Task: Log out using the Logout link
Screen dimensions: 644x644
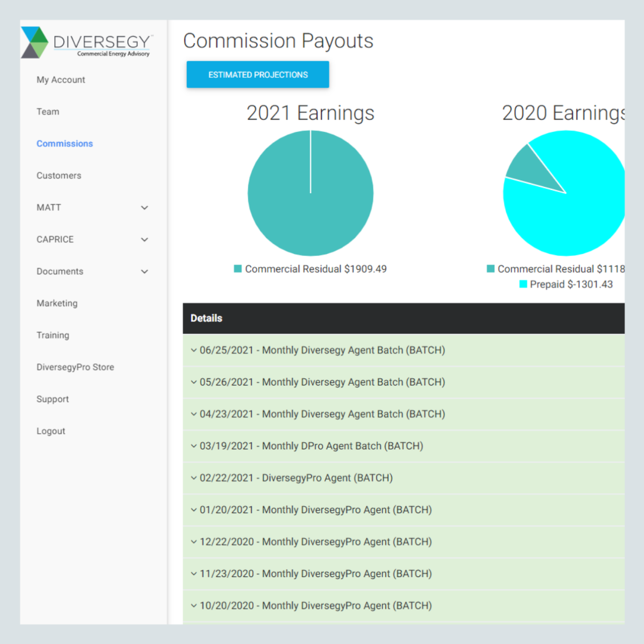Action: [x=50, y=431]
